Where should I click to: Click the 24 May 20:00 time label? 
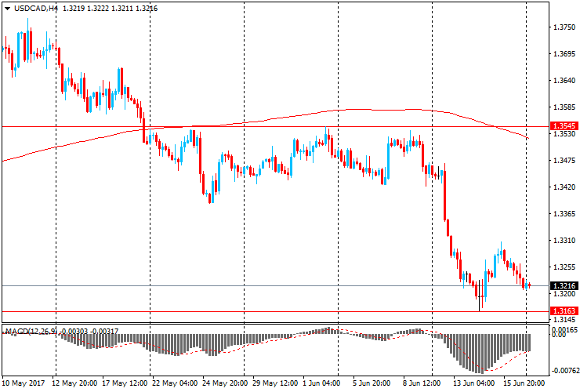point(225,383)
